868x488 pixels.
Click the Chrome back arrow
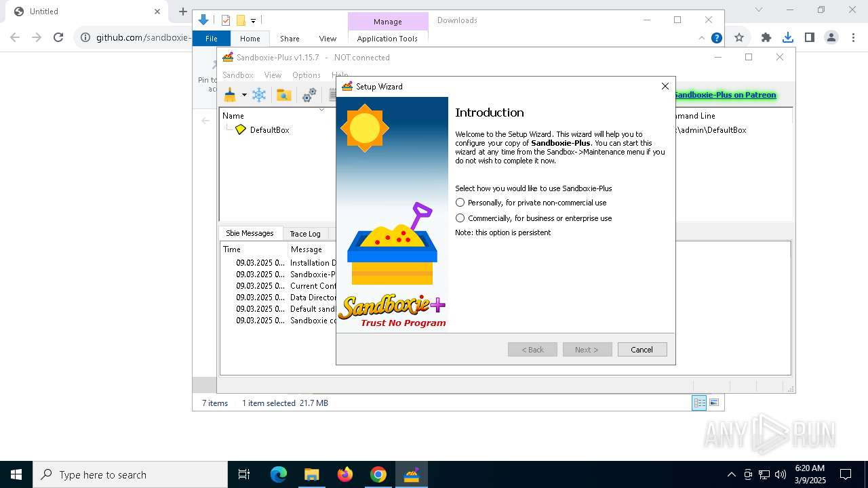[x=15, y=37]
